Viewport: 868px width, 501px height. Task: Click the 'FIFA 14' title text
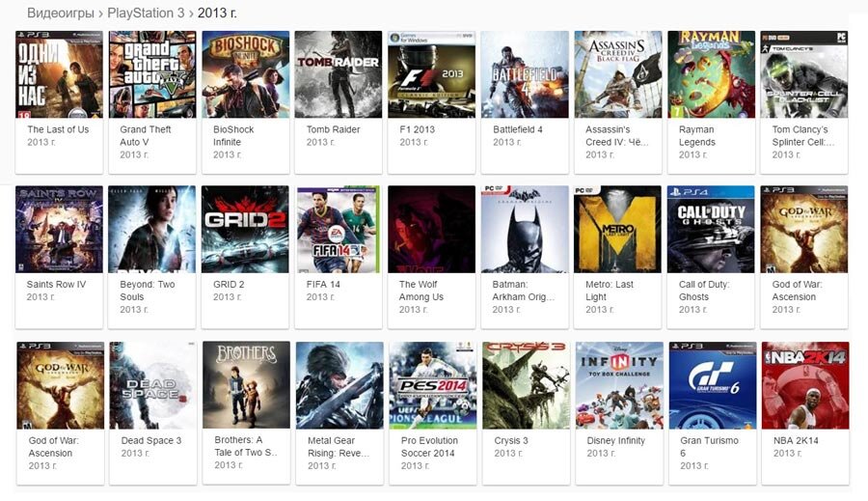point(323,285)
